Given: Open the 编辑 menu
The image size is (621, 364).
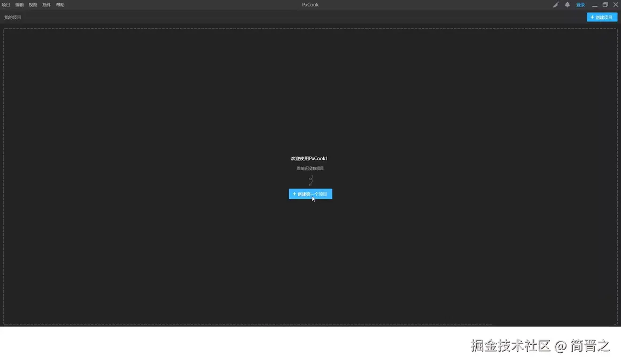Looking at the screenshot, I should tap(19, 5).
